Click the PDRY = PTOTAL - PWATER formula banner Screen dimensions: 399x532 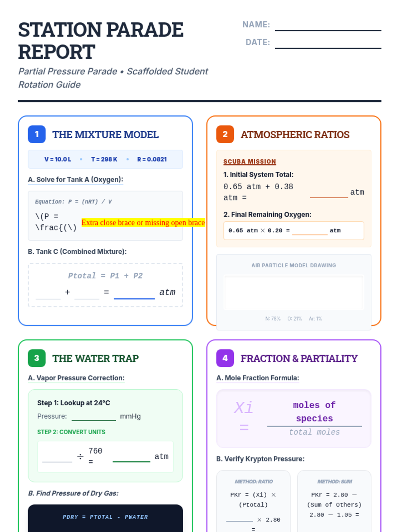[105, 517]
